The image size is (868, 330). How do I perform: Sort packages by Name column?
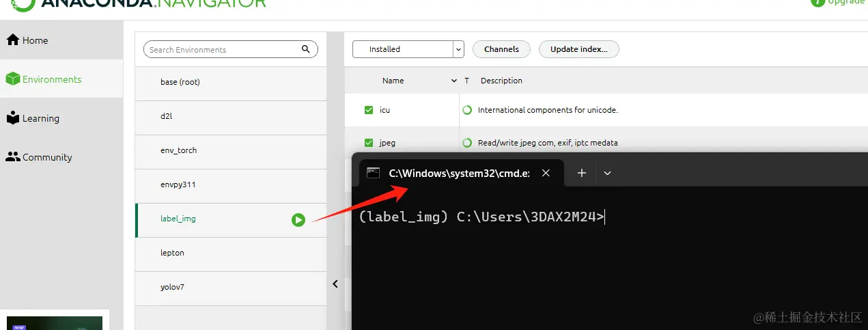(393, 81)
